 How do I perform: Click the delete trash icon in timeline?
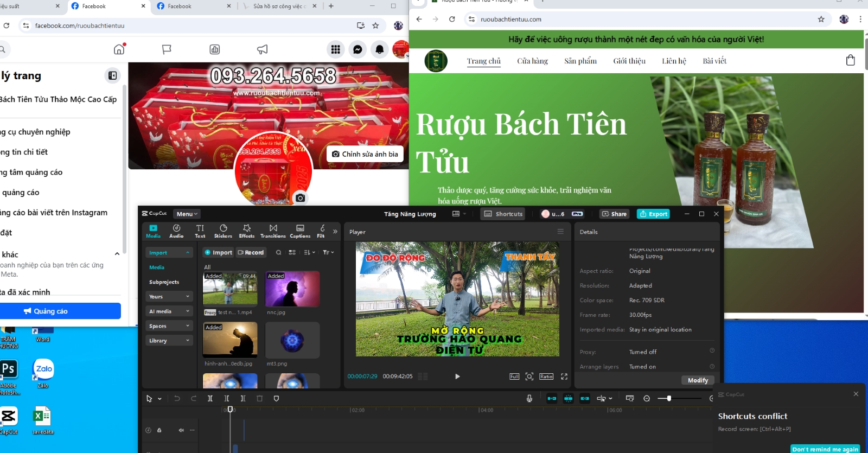click(259, 398)
